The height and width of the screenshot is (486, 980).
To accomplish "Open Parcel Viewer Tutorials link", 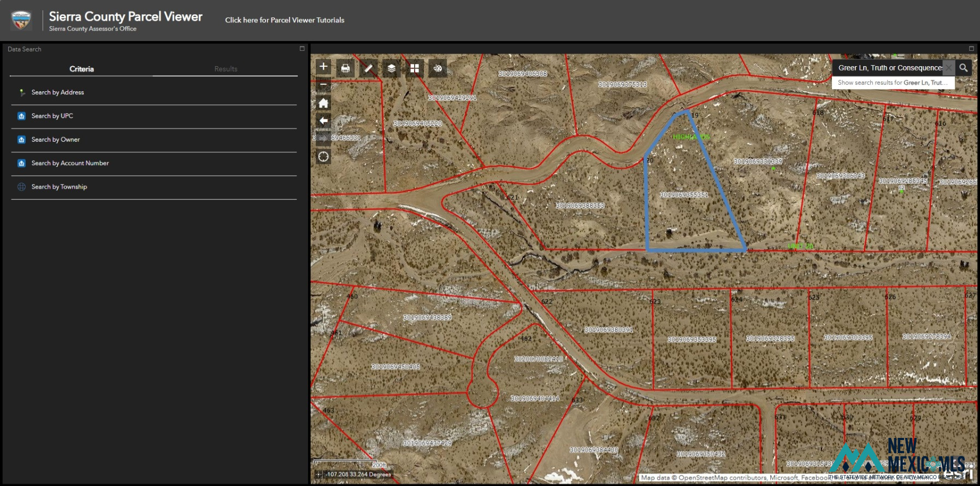I will (x=285, y=20).
